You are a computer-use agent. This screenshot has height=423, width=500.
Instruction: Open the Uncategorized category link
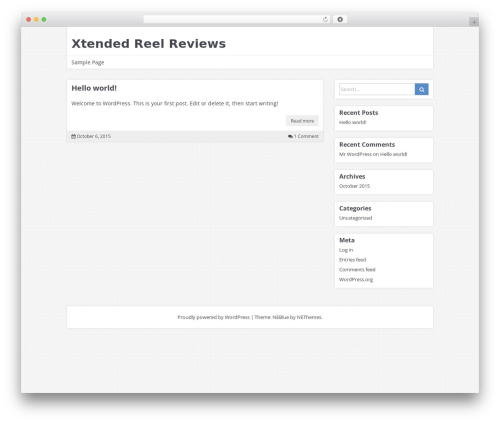click(x=355, y=218)
